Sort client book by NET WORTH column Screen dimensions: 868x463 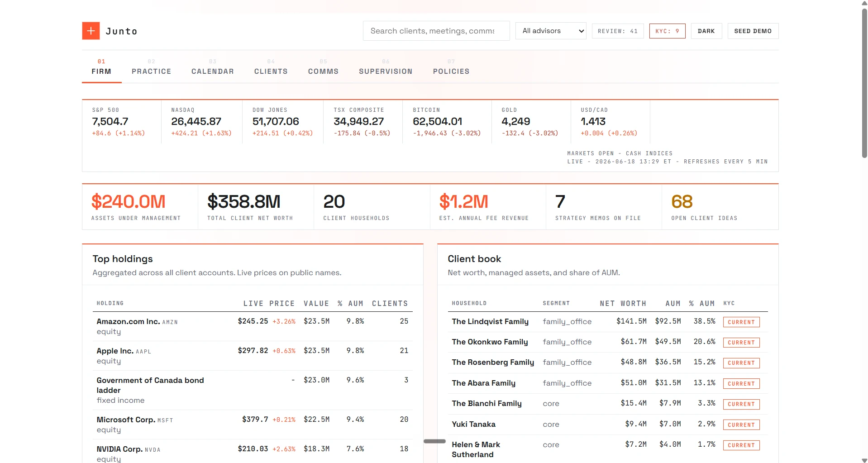tap(623, 303)
